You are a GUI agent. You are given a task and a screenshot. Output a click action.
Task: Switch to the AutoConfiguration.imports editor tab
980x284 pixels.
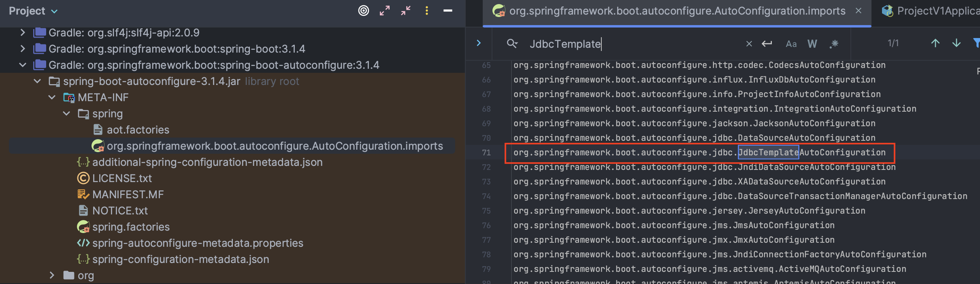(677, 11)
